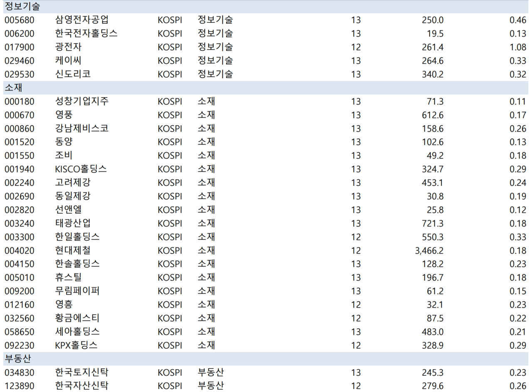Click stock code 001520
The height and width of the screenshot is (392, 532).
(20, 142)
